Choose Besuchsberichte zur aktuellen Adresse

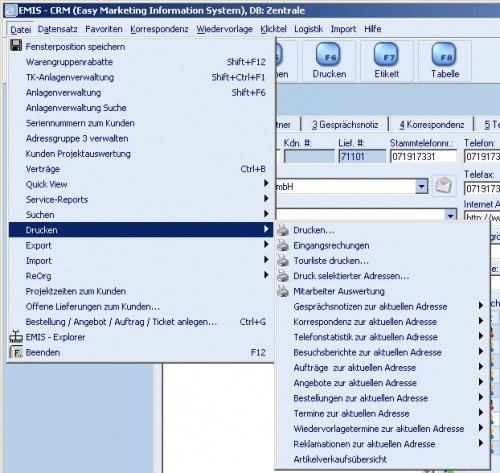coord(382,352)
